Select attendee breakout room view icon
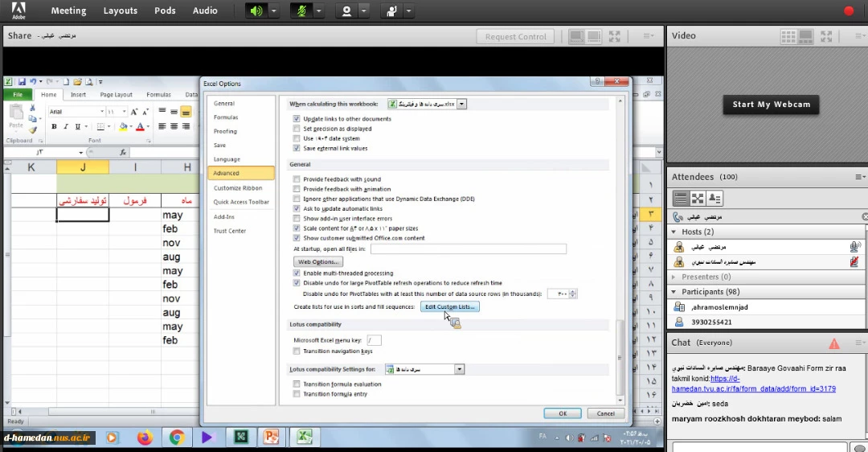 [698, 199]
